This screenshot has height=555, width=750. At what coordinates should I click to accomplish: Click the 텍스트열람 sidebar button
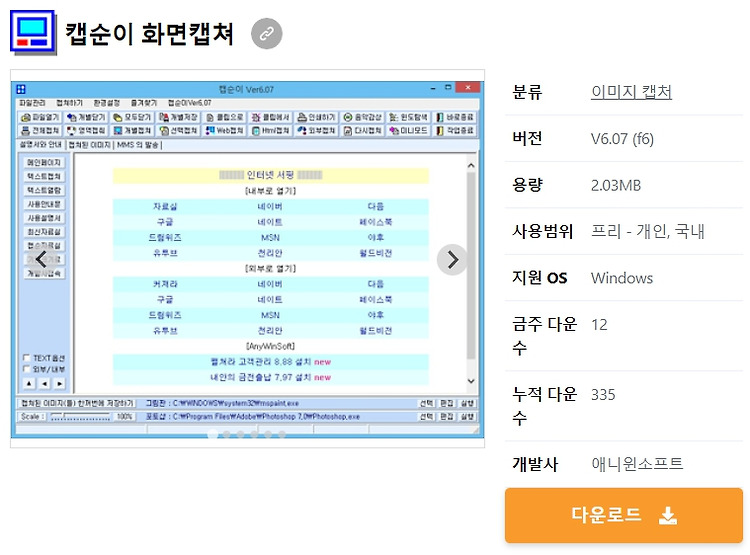44,190
